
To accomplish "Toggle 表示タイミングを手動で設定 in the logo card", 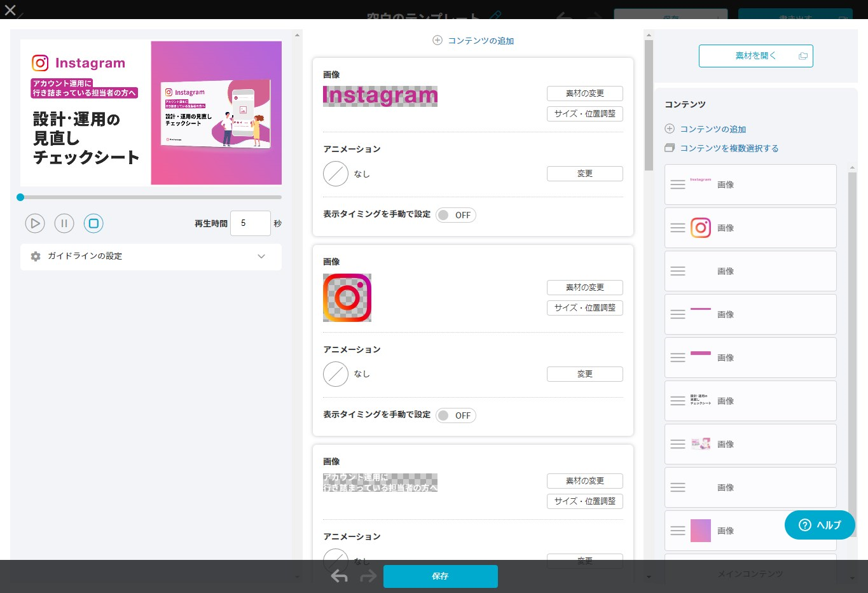I will (x=456, y=415).
